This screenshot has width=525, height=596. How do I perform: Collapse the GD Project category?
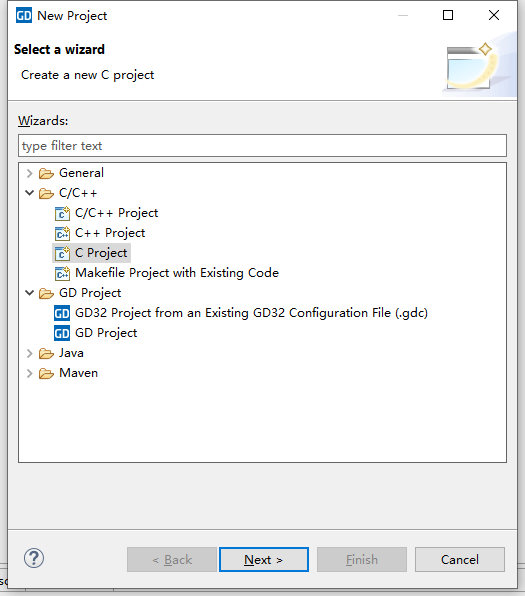(x=29, y=293)
